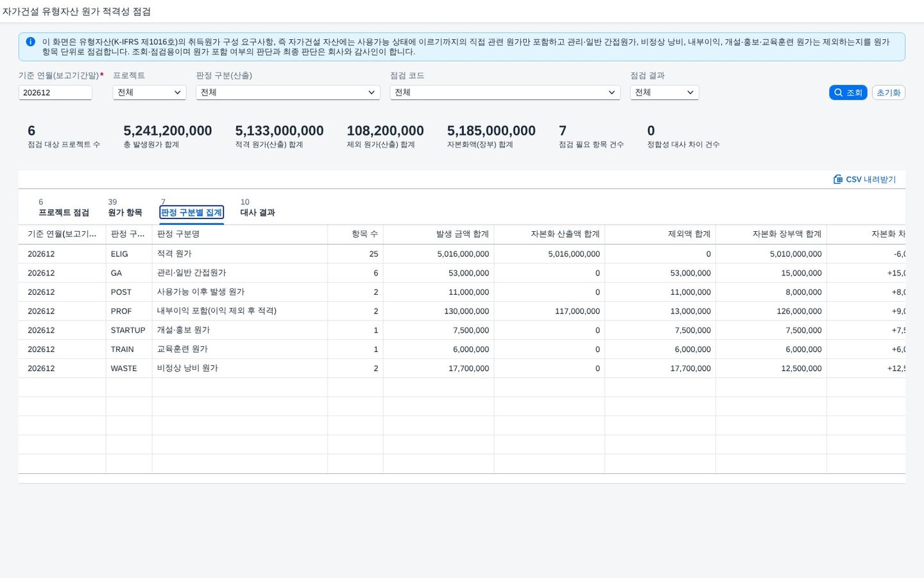Click the 관리·일반 간접원가 cell
924x578 pixels.
[240, 273]
